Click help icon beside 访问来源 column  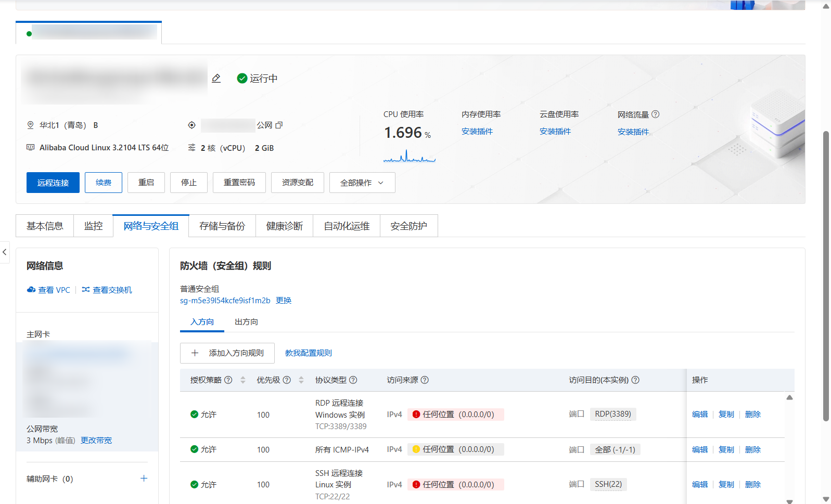click(x=425, y=380)
